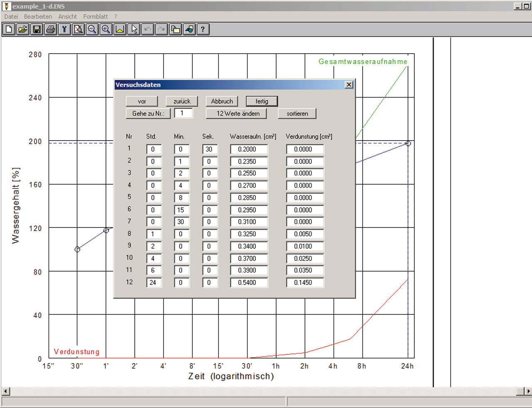
Task: Open the Datei menu
Action: click(x=11, y=17)
